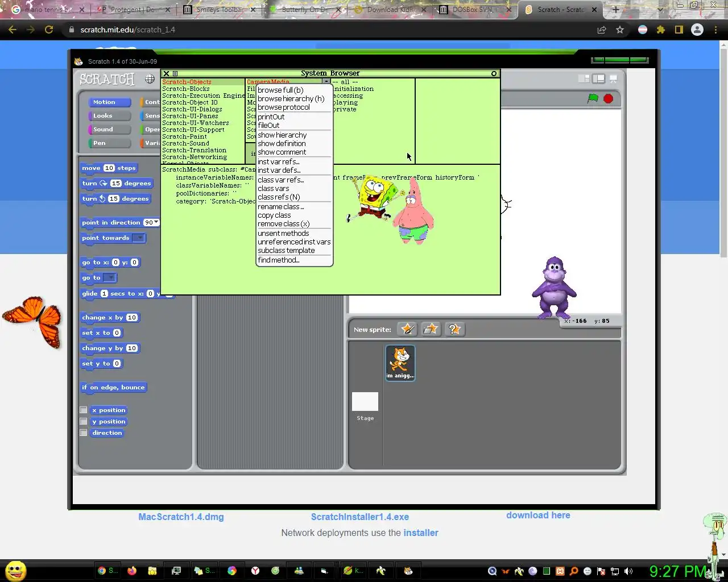Select 'browse hierarchy (h)' menu entry

[x=291, y=98]
